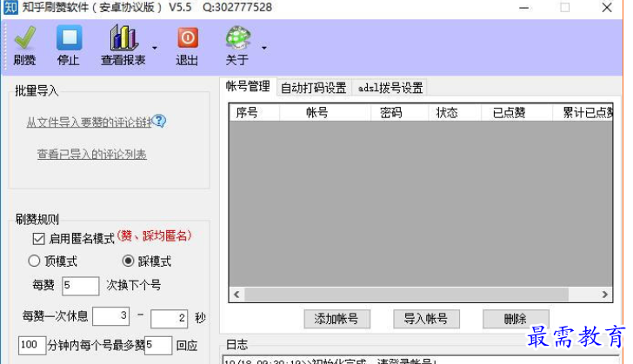Click the 帐号 column header
This screenshot has height=364, width=633.
coord(325,112)
